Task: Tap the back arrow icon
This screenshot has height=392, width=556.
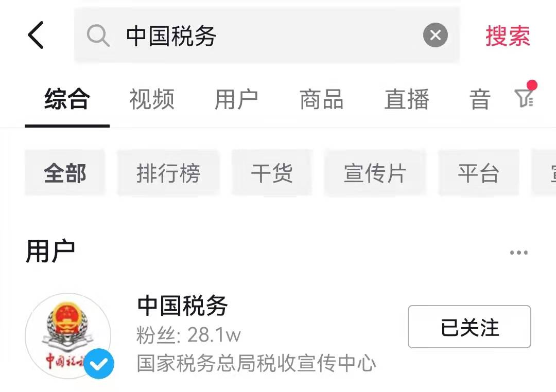Action: tap(36, 35)
